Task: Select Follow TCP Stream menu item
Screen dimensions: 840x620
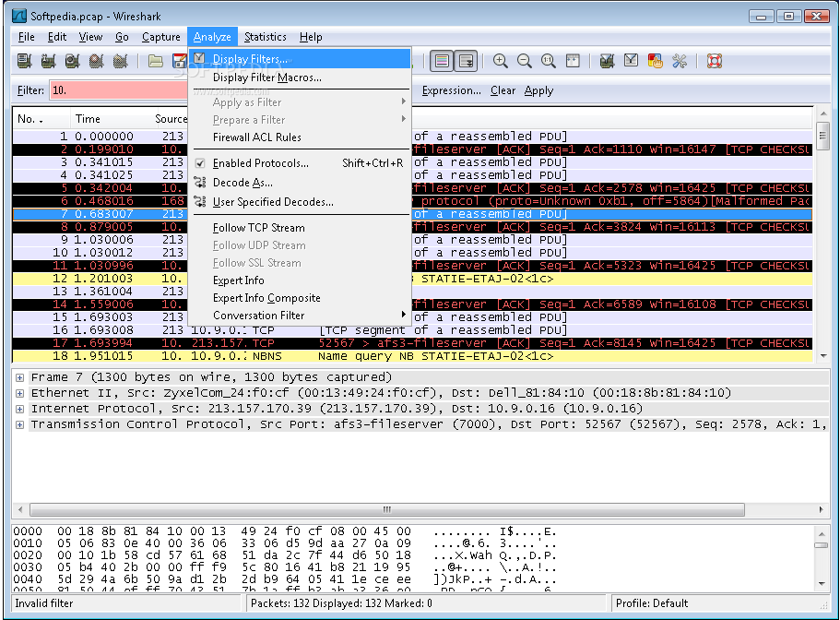Action: click(259, 228)
